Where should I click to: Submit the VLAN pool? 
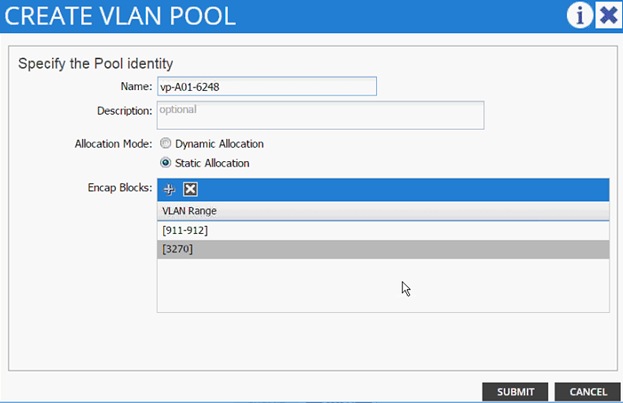(515, 392)
